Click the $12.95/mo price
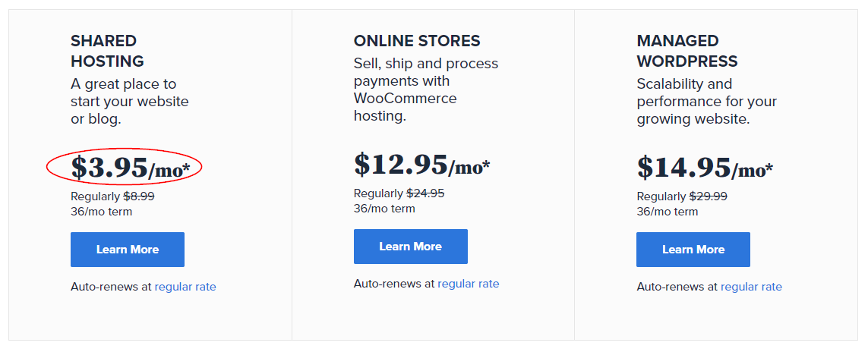Viewport: 868px width, 352px height. click(421, 165)
